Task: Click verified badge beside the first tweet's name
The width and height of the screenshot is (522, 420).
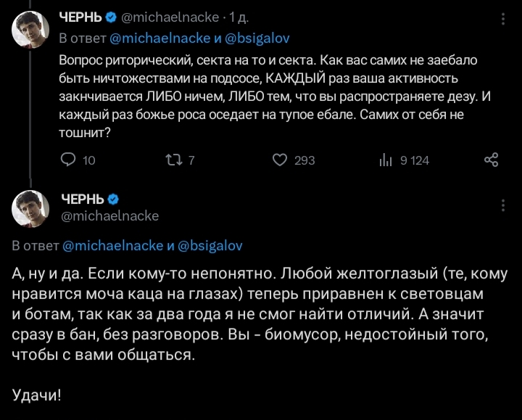Action: 111,15
